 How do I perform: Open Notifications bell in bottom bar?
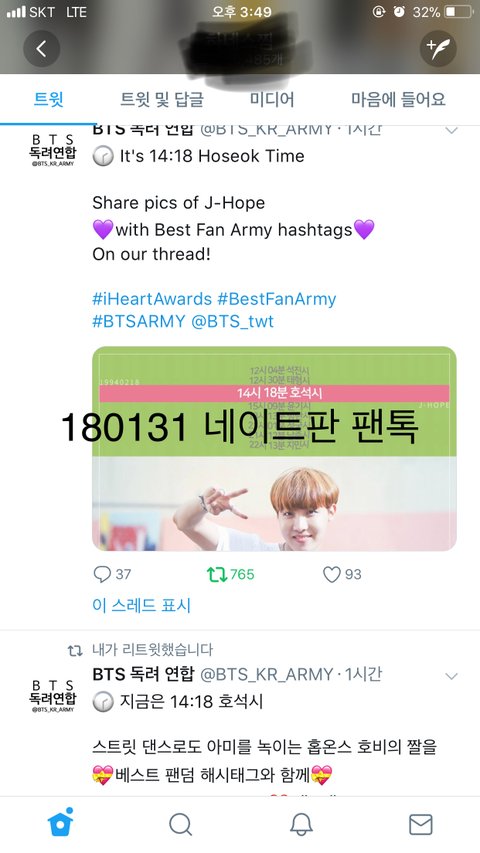(301, 824)
